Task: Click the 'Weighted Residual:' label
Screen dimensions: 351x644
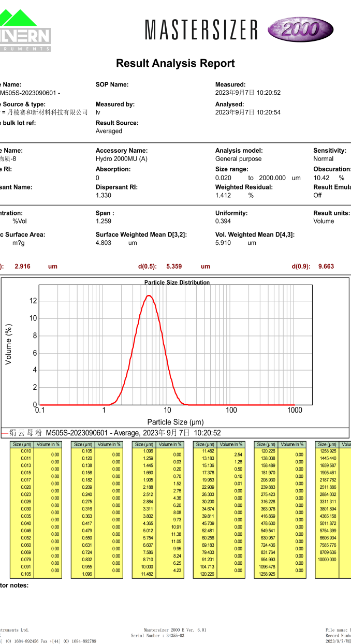Action: [x=244, y=187]
